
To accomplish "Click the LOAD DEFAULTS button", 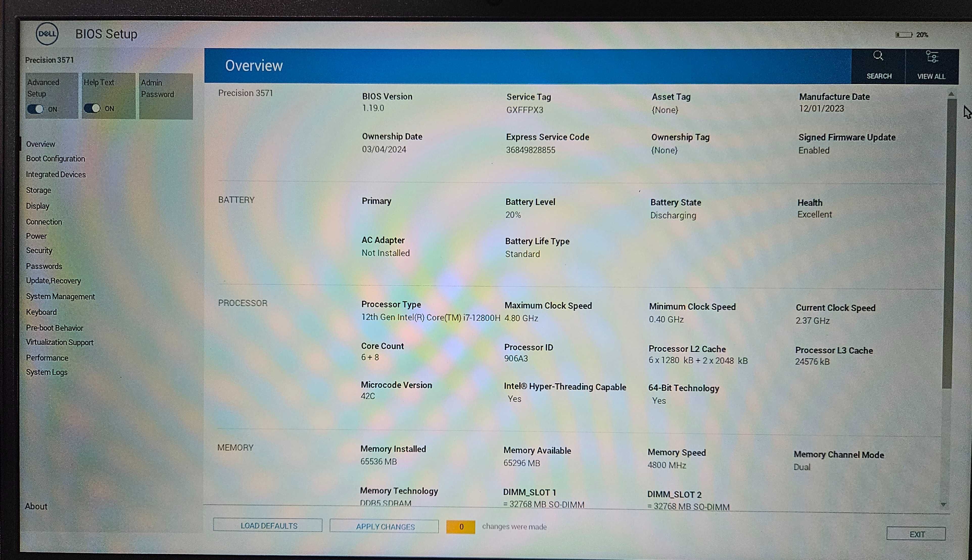I will [x=268, y=525].
